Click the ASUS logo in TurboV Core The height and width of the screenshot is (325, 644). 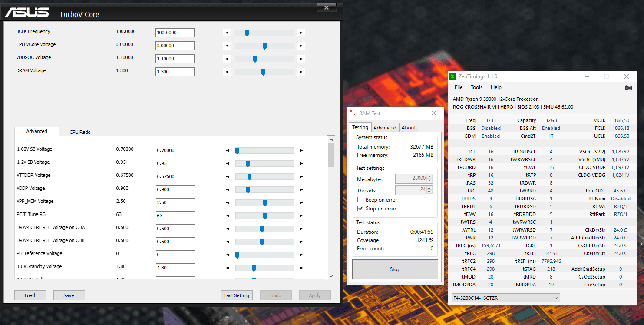click(27, 12)
